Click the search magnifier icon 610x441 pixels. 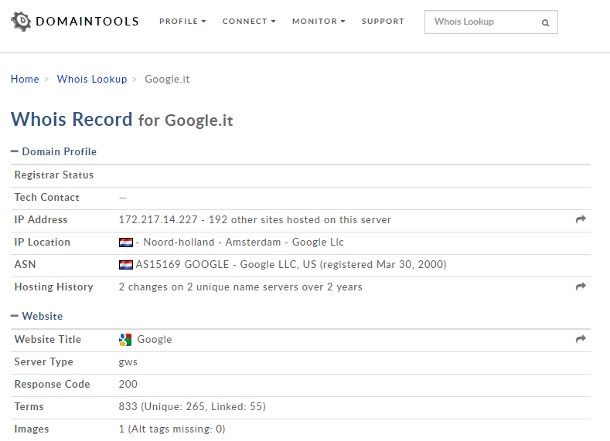point(545,23)
